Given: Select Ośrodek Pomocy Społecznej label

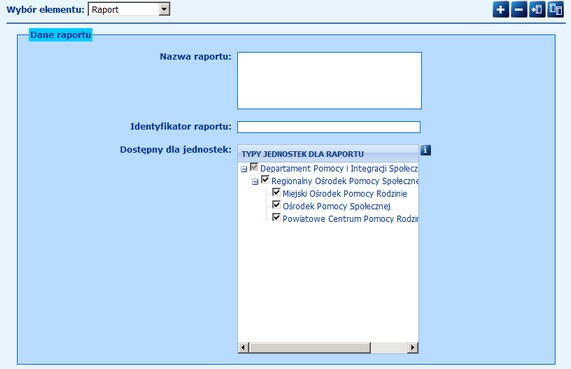Looking at the screenshot, I should 336,206.
